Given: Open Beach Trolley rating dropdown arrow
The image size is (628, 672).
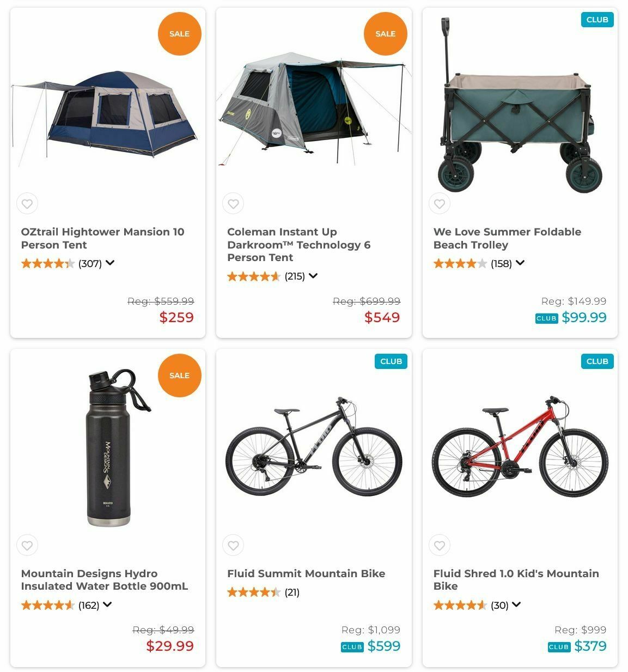Looking at the screenshot, I should [520, 263].
